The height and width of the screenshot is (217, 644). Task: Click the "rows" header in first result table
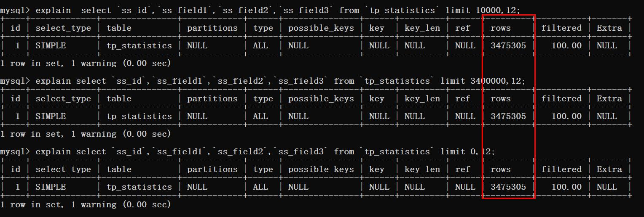click(500, 28)
